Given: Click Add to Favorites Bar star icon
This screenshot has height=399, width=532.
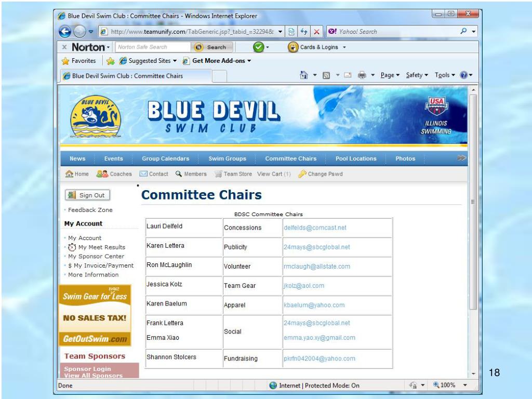Looking at the screenshot, I should coord(110,61).
